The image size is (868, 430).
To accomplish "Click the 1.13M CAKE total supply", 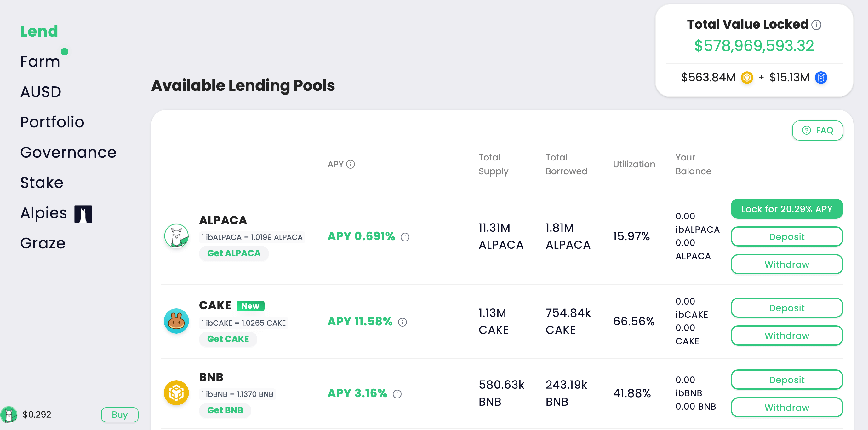I will [493, 322].
